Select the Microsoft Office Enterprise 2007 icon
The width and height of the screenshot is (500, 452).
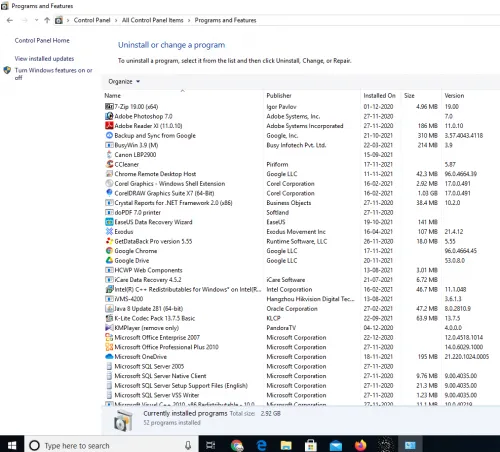(109, 337)
